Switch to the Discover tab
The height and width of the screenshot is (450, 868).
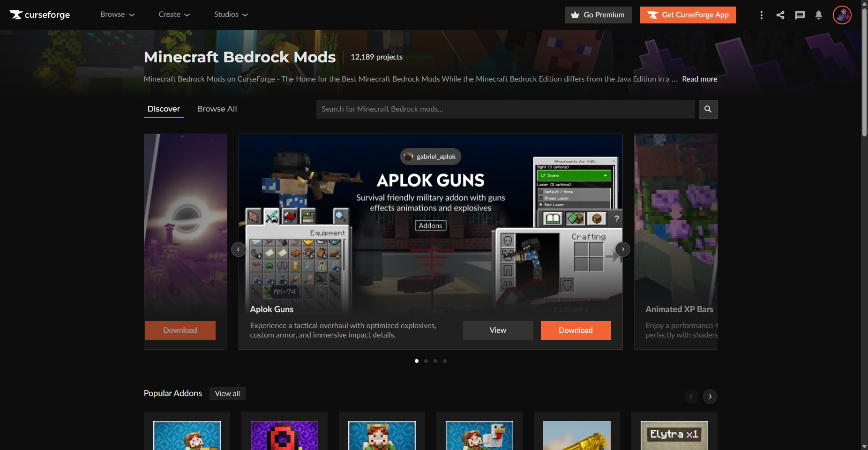164,109
